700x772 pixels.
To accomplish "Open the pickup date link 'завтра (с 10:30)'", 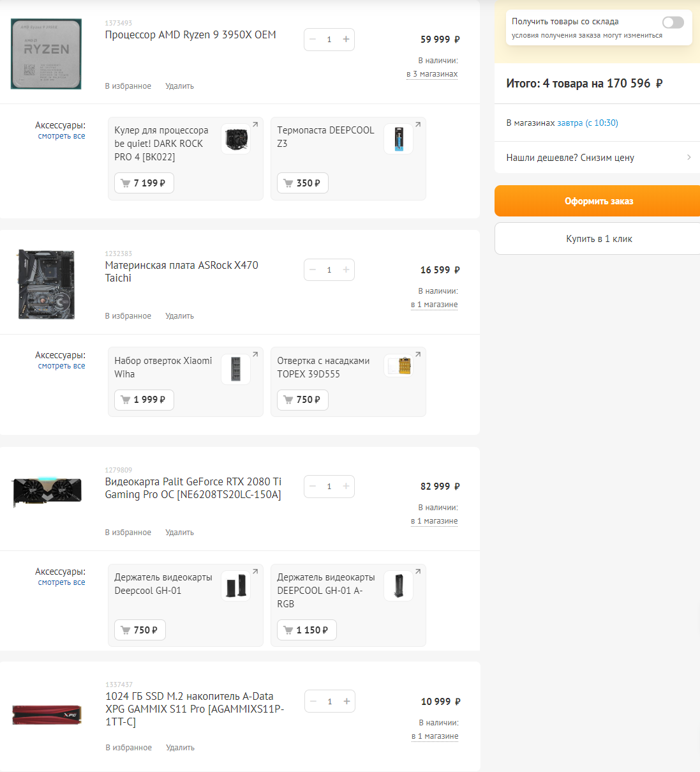I will [x=587, y=123].
